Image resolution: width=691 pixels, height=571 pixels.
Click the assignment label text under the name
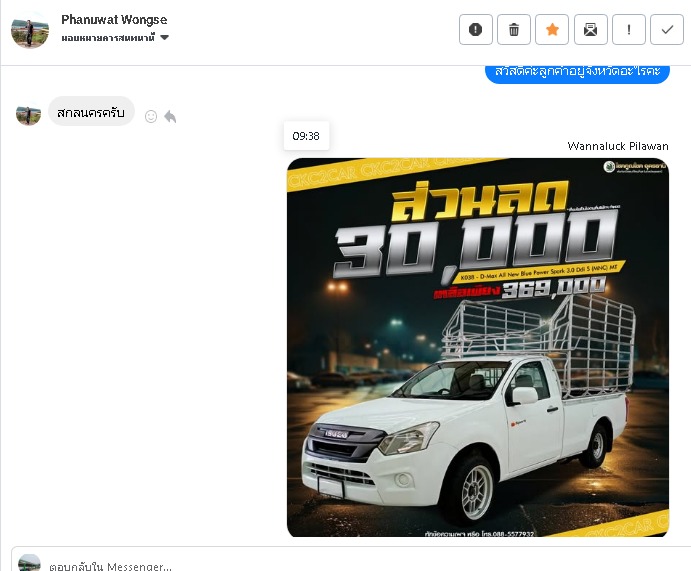tap(108, 38)
